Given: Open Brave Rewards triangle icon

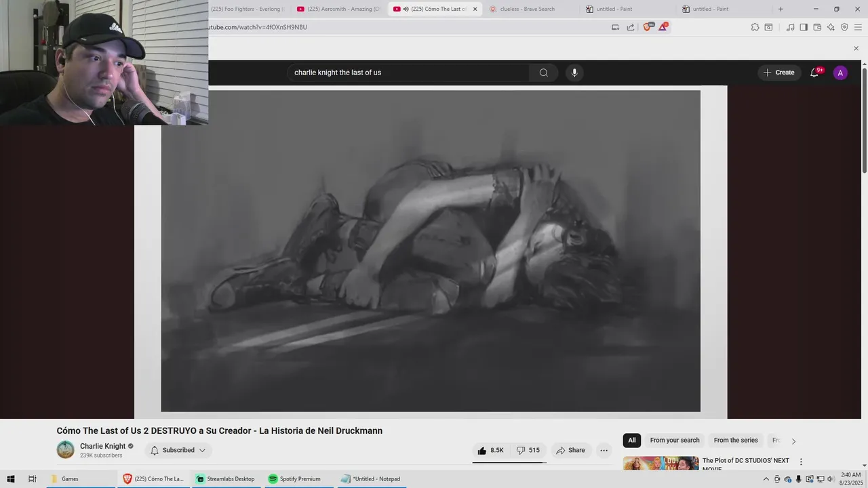Looking at the screenshot, I should (x=663, y=27).
